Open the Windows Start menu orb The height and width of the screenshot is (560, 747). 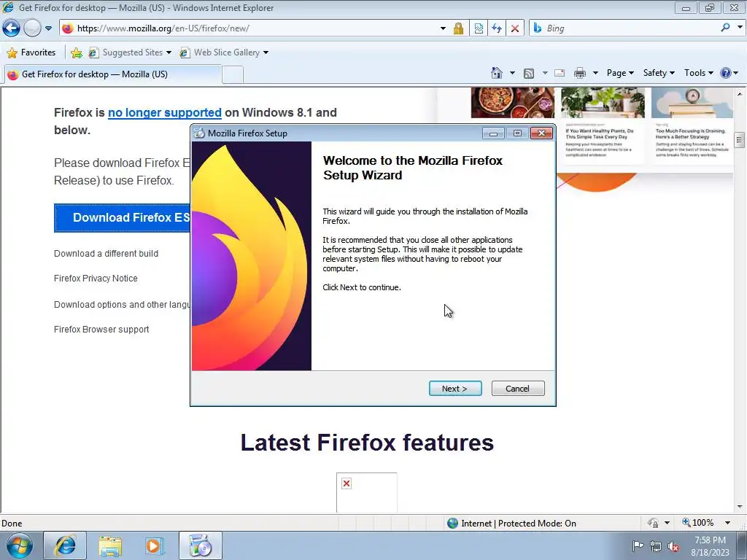[x=20, y=546]
